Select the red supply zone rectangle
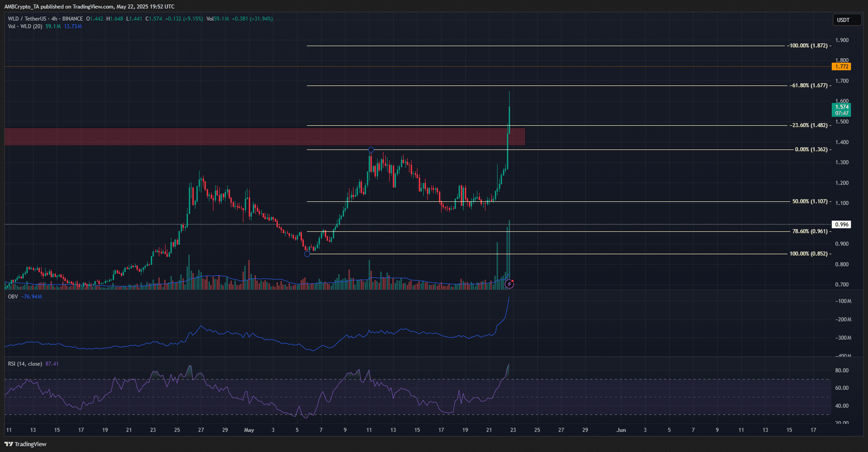This screenshot has height=452, width=868. tap(265, 137)
